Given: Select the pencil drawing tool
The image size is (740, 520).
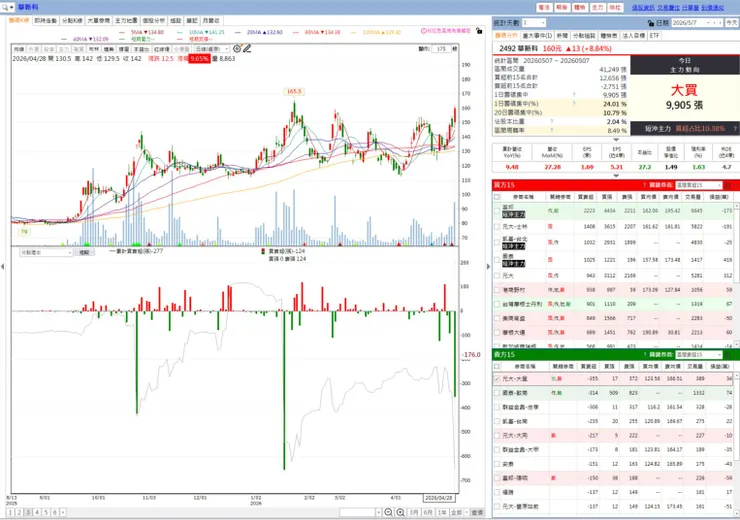Looking at the screenshot, I should point(247,49).
